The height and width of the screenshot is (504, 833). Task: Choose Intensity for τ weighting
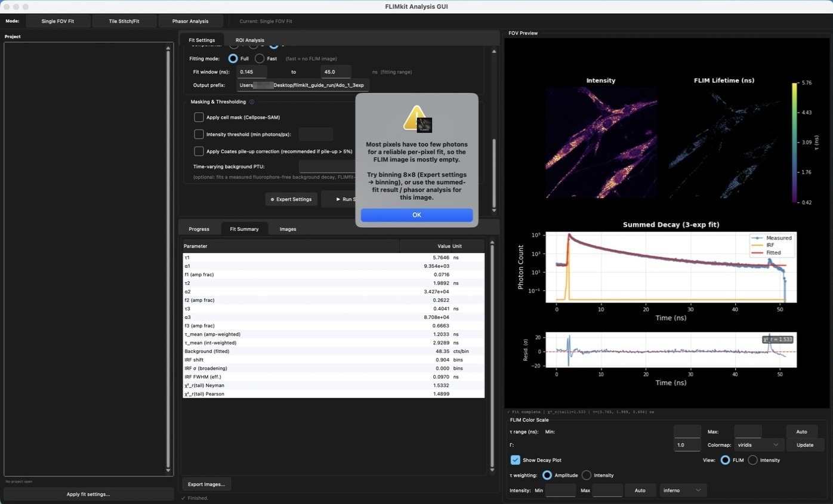pos(587,475)
